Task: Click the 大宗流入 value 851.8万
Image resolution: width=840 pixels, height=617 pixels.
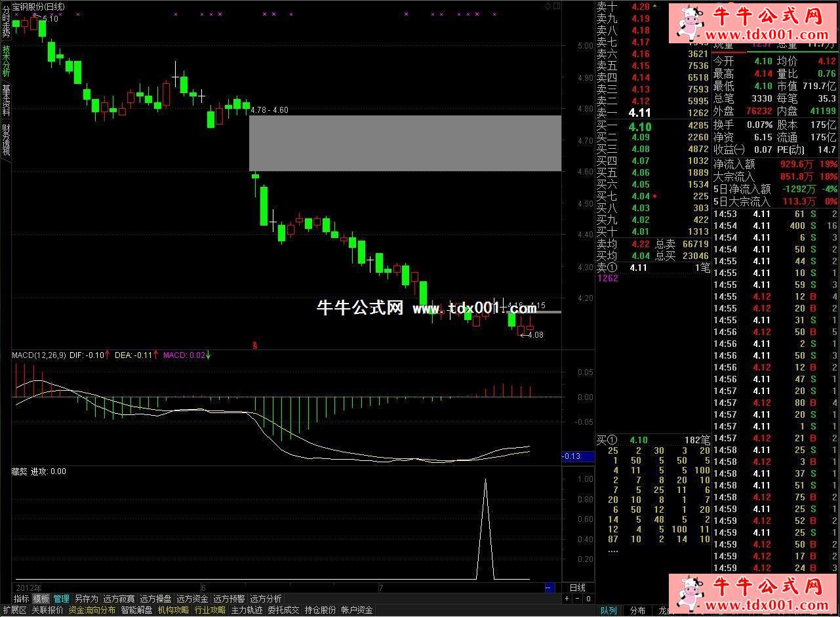Action: (796, 176)
